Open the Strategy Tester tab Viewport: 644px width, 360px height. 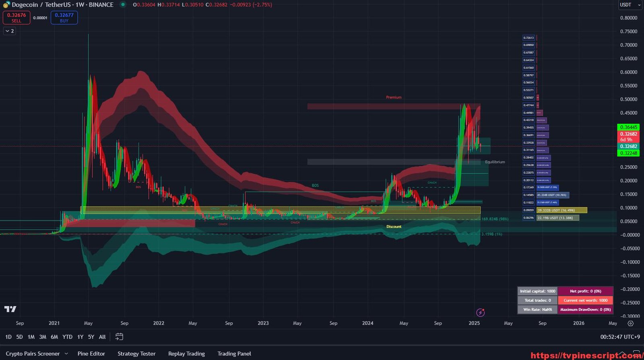tap(136, 354)
